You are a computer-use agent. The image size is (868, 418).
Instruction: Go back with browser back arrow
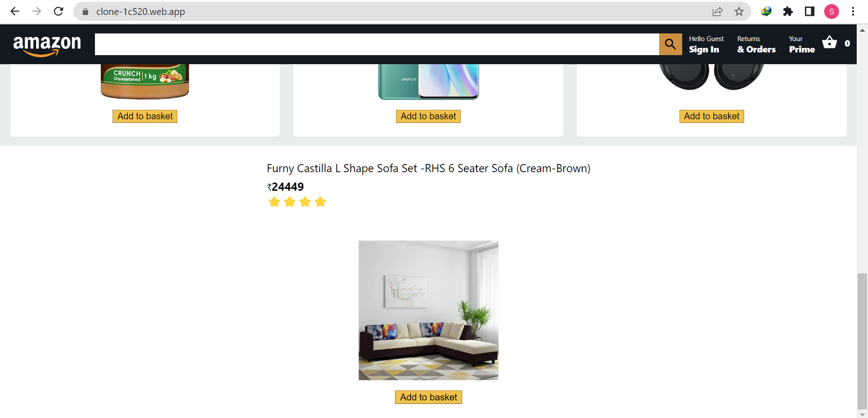pos(15,11)
